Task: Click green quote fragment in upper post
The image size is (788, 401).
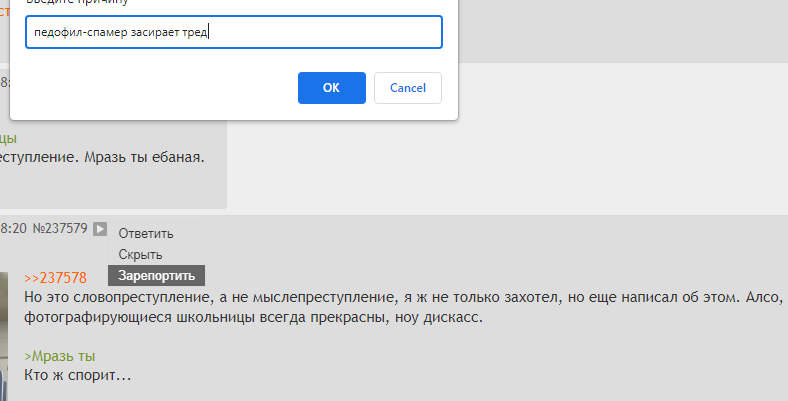Action: 8,138
